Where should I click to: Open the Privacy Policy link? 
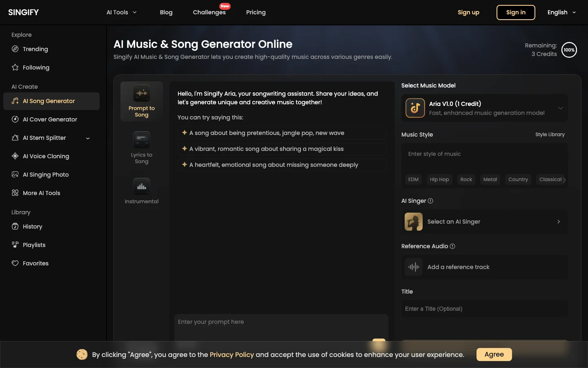pos(232,355)
